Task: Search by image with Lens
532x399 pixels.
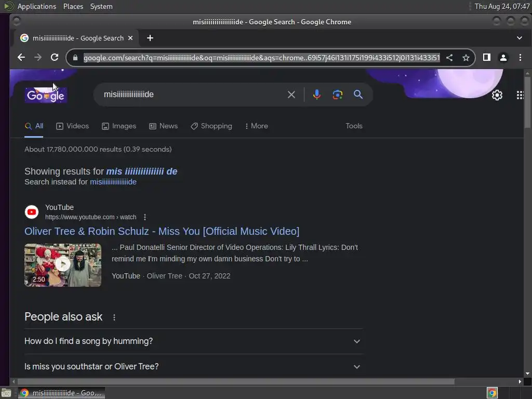Action: click(x=337, y=95)
